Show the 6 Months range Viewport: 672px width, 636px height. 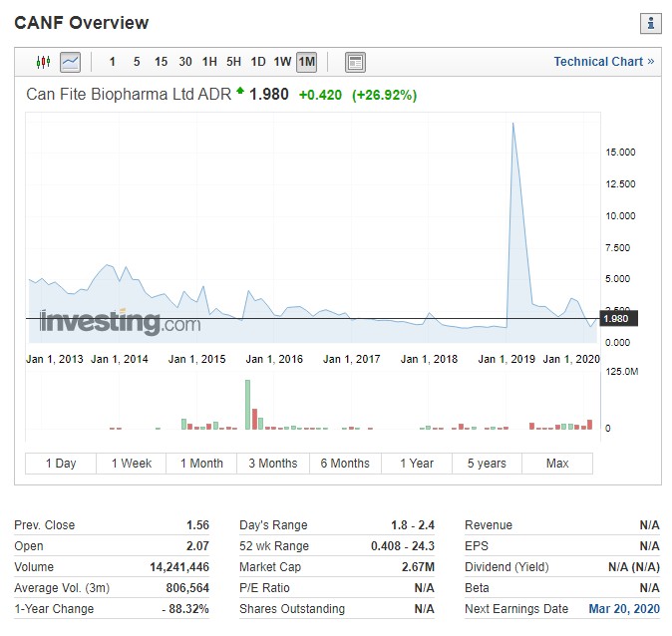345,464
